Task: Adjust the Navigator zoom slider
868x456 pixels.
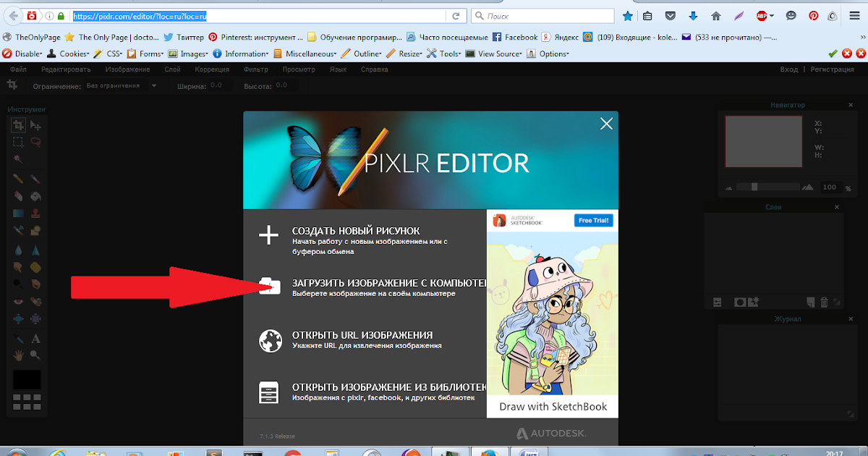Action: click(x=755, y=187)
